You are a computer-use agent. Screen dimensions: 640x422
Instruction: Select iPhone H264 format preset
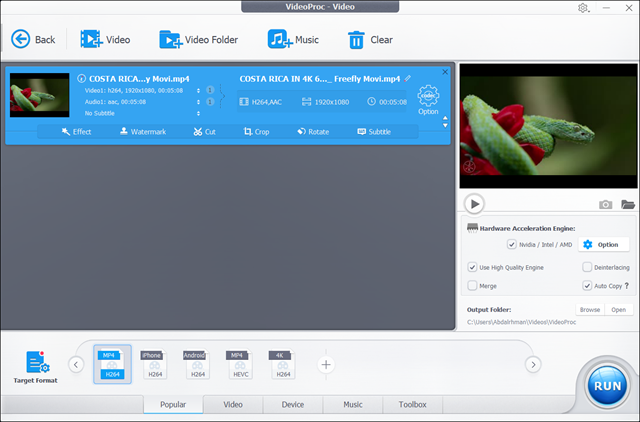click(154, 364)
